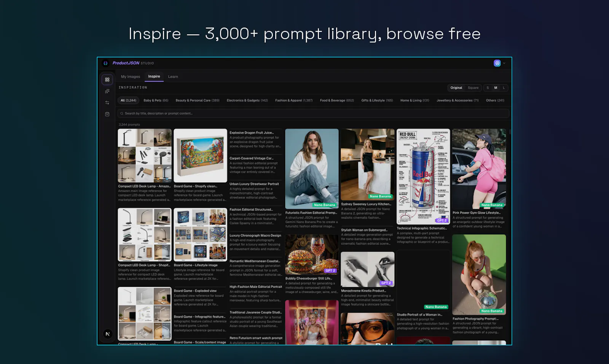Open the Carpet-Covered Vintage Car prompt

tap(255, 165)
